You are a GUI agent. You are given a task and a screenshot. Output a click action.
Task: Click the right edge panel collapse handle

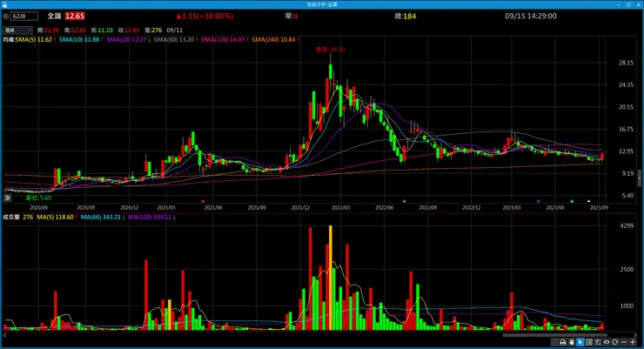[x=640, y=178]
